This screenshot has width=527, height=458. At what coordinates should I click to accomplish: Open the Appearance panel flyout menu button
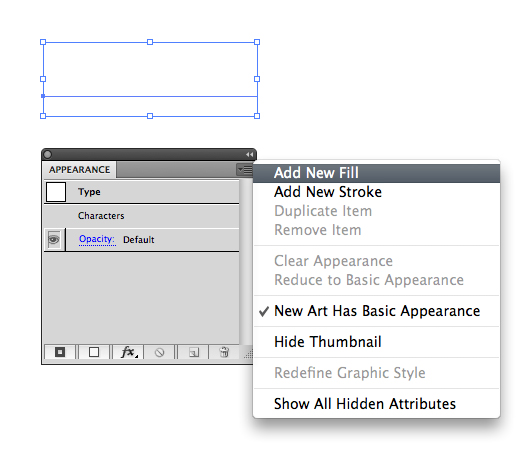(x=244, y=170)
